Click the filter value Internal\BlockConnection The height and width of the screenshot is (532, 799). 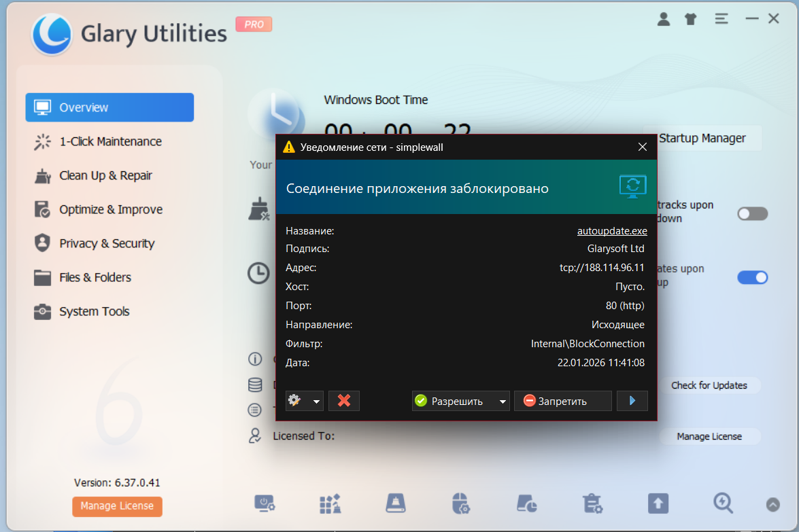coord(588,344)
